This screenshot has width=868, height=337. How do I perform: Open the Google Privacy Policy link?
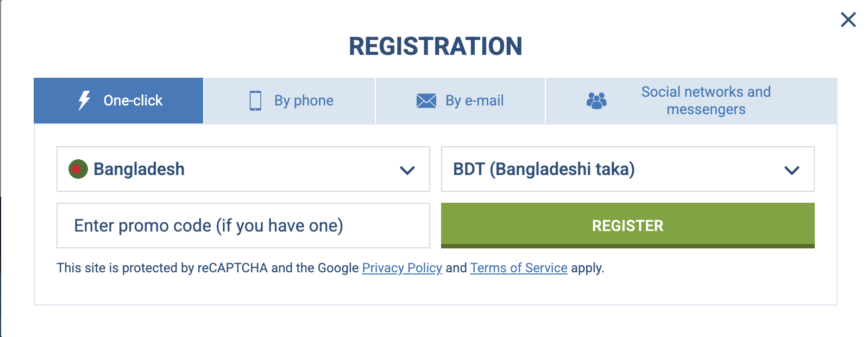point(402,268)
